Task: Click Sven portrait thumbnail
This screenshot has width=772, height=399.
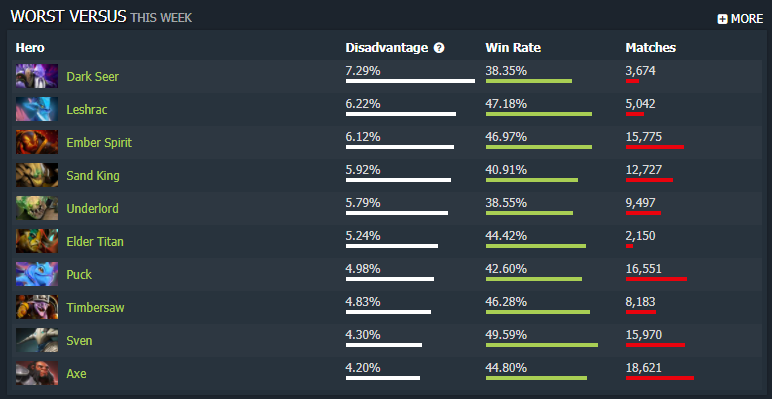Action: click(x=37, y=340)
